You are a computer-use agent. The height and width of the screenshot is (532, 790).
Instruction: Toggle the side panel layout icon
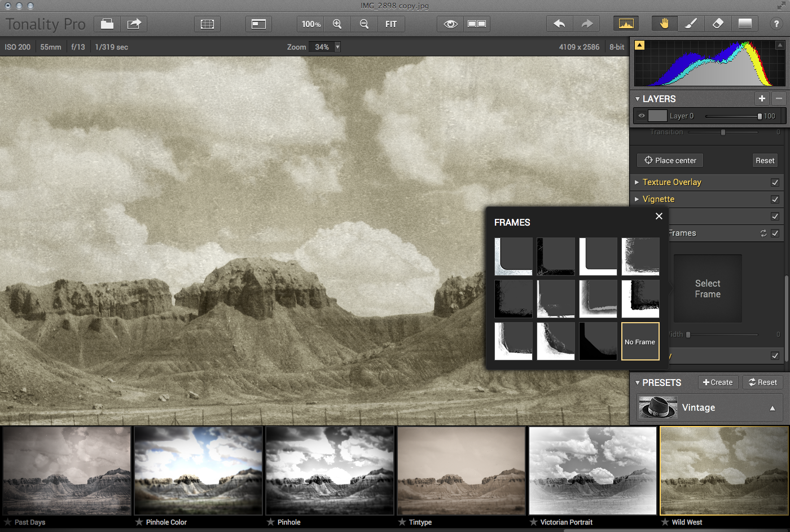click(258, 24)
